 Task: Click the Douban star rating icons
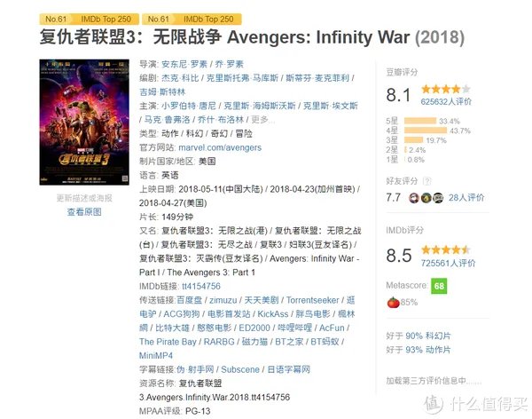coord(441,90)
